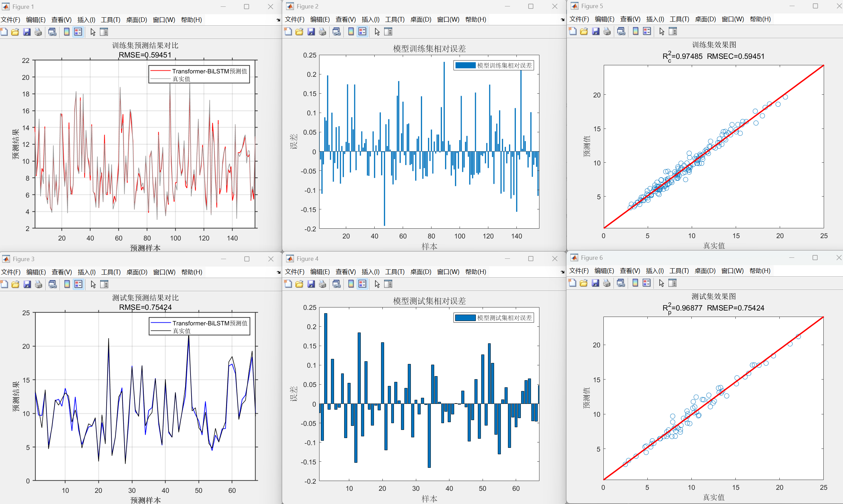Screen dimensions: 843x504
Task: Click Print Figure icon in Figure 5 toolbar
Action: pos(607,31)
